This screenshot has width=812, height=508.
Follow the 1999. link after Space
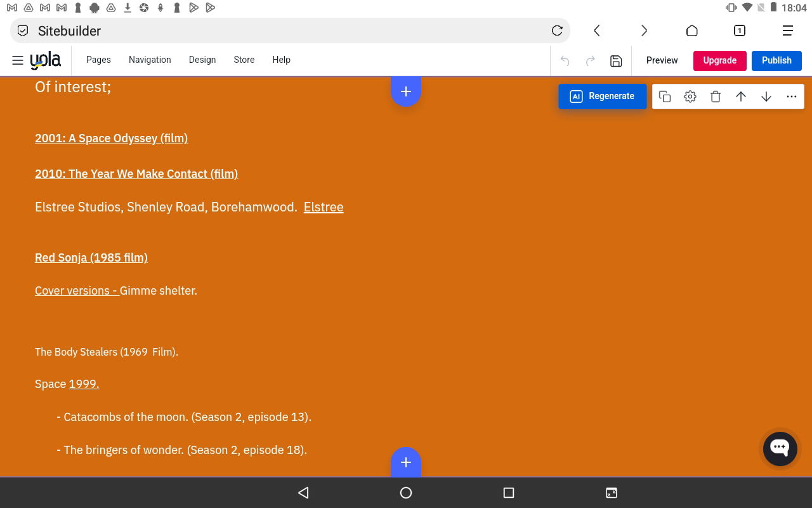click(x=84, y=384)
